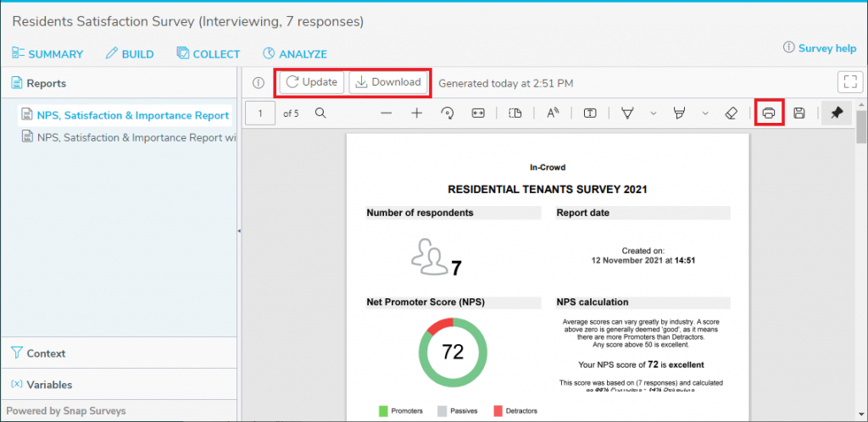Click the Detractors legend entry

pos(515,411)
